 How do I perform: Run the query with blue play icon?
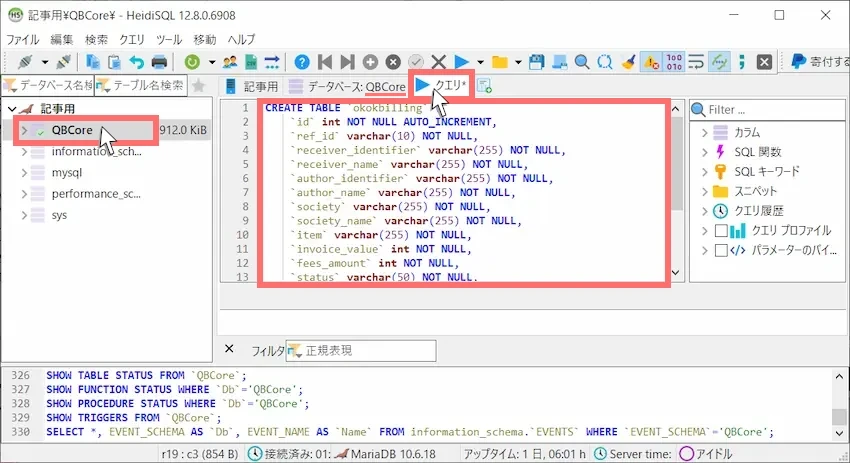[461, 62]
